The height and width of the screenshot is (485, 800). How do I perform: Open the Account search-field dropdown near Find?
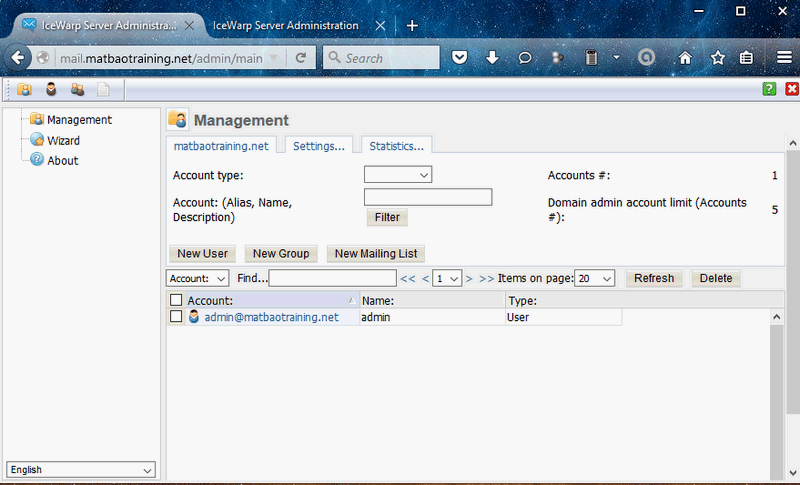click(197, 278)
